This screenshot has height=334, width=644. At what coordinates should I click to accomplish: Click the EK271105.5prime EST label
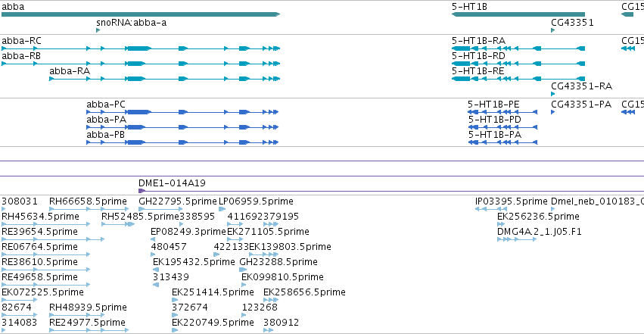(268, 232)
